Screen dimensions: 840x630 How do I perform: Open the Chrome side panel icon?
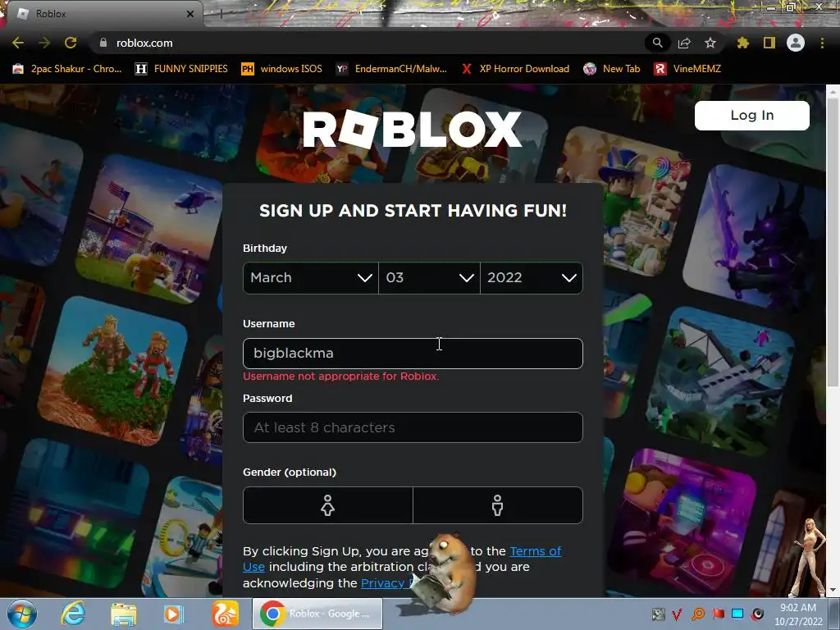tap(769, 43)
